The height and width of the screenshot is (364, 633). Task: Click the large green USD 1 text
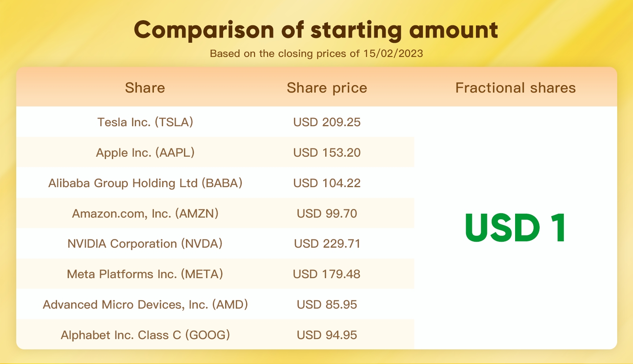(515, 228)
